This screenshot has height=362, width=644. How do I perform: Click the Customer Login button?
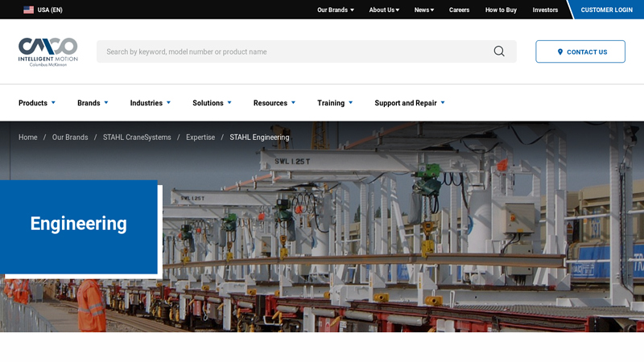coord(607,10)
